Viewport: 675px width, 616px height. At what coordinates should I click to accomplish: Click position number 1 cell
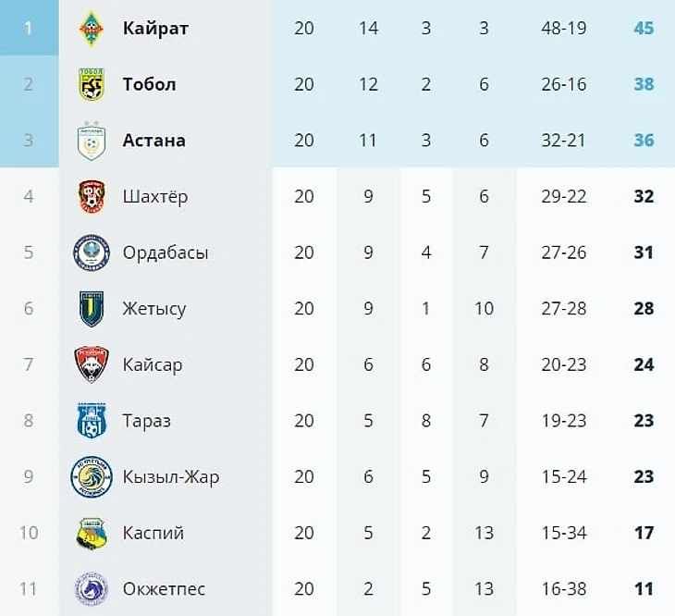(29, 29)
